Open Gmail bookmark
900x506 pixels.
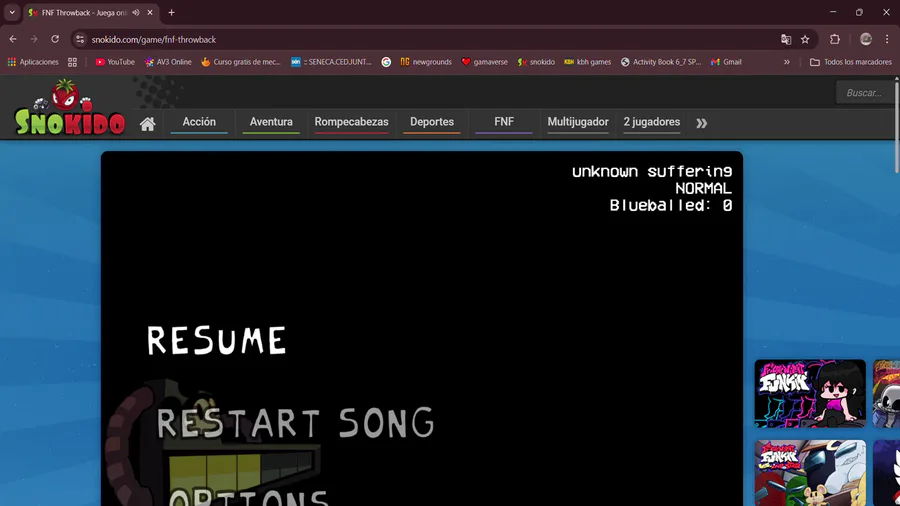726,62
